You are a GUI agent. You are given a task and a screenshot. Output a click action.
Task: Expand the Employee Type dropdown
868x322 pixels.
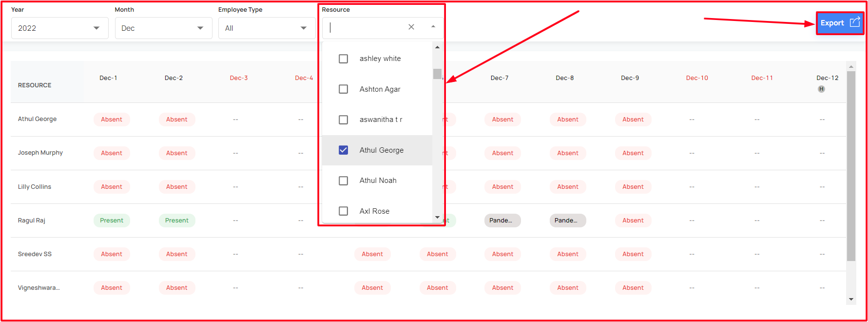(x=267, y=28)
